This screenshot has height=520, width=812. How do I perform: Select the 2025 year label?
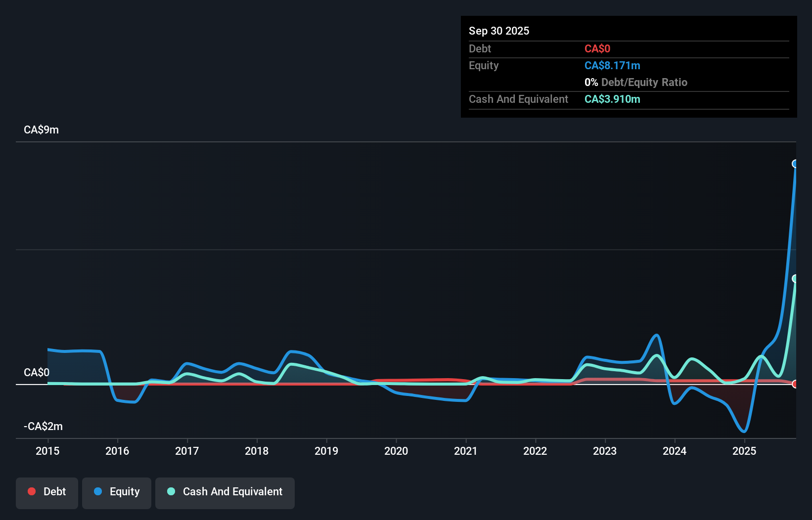point(745,451)
